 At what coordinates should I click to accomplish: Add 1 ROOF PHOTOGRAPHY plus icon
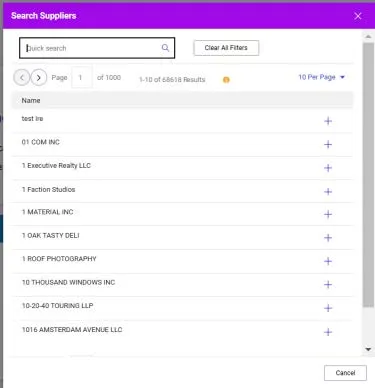coord(328,261)
